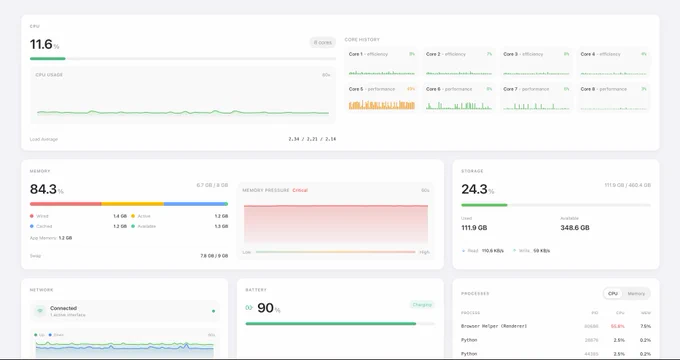The width and height of the screenshot is (680, 360).
Task: Click the Core History heading
Action: coord(362,39)
